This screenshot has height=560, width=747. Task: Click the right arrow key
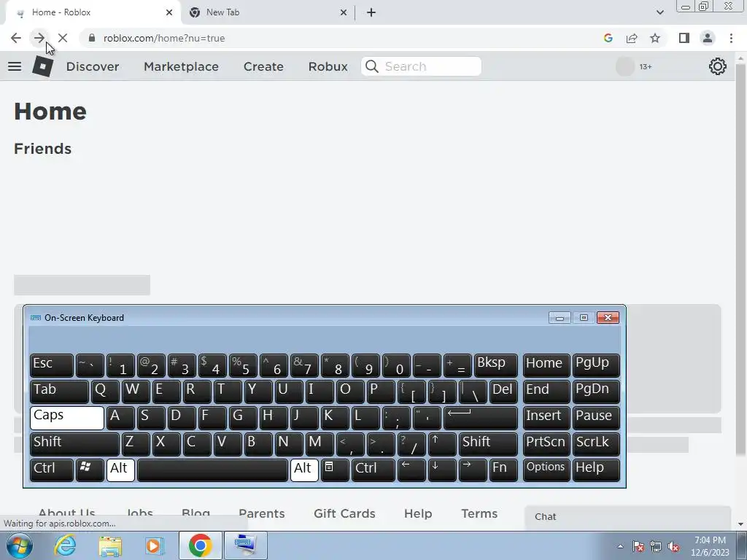[x=472, y=470]
